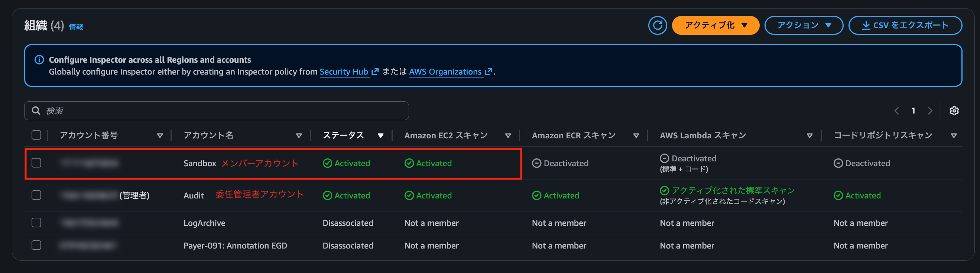Click LogArchive Disassociated status
Image resolution: width=980 pixels, height=273 pixels.
coord(348,223)
